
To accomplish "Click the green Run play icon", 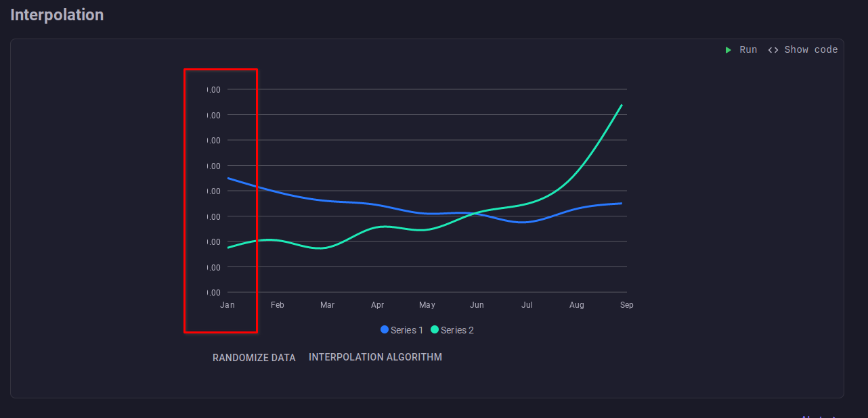I will (729, 49).
